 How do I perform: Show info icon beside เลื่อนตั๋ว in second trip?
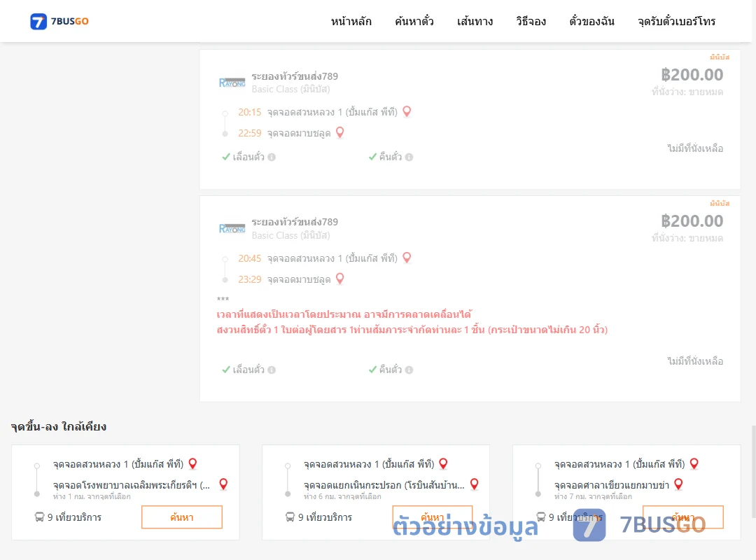tap(272, 370)
